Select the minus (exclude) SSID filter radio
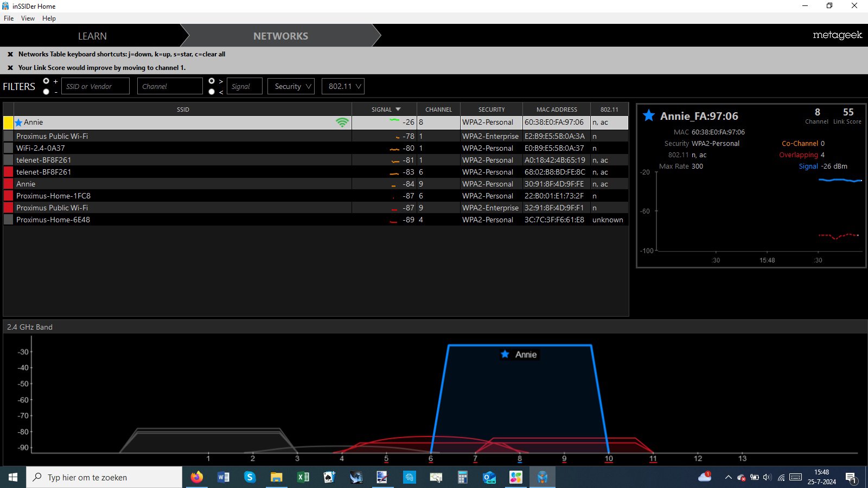The height and width of the screenshot is (488, 868). (46, 92)
